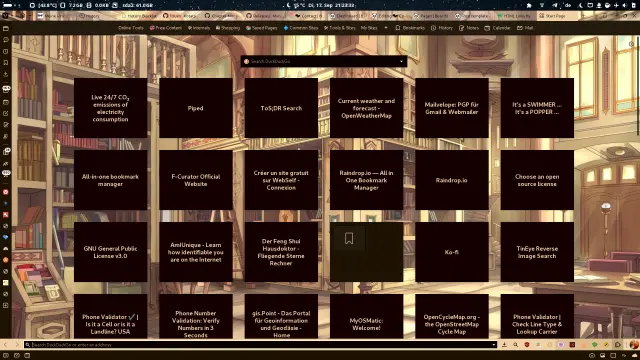Open the Raindrop.io tile
This screenshot has width=640, height=360.
451,180
